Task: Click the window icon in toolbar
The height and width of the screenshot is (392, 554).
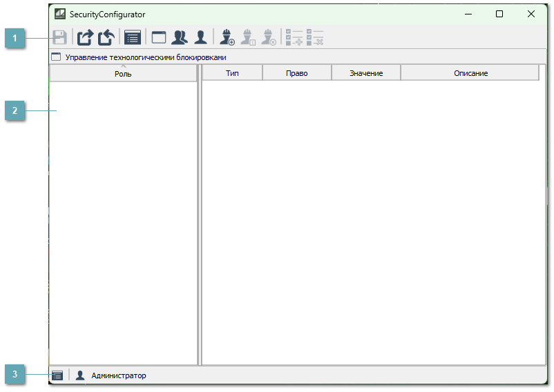Action: pos(159,37)
